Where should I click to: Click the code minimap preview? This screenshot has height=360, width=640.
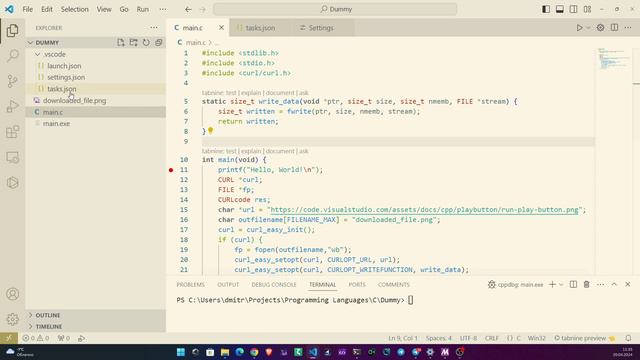click(x=614, y=59)
